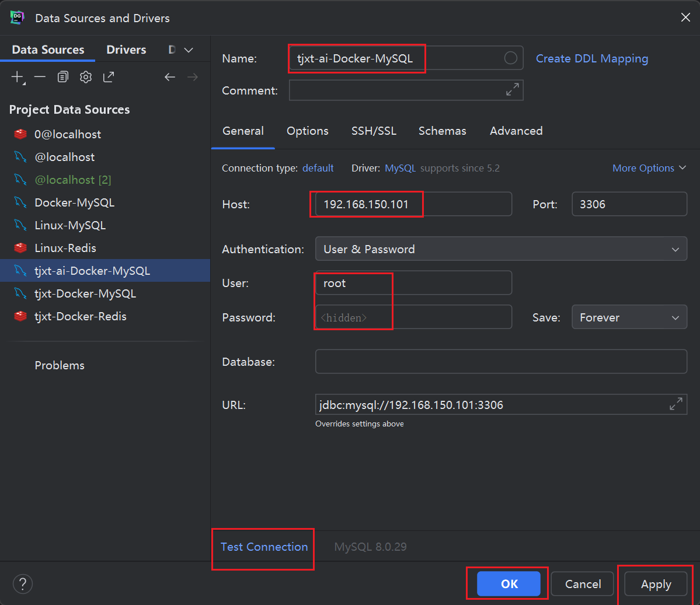Select the tjxt-Docker-Redis data source
This screenshot has width=700, height=605.
click(105, 316)
